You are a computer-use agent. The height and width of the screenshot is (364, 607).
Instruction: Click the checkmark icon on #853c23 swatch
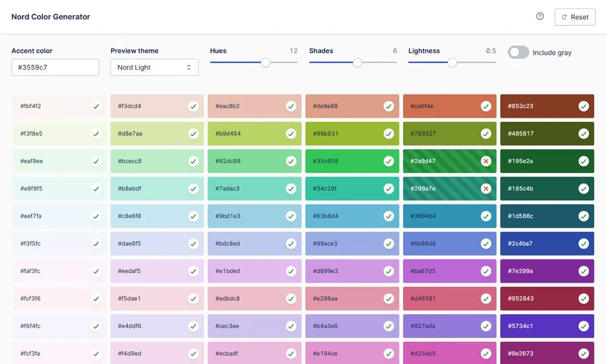pyautogui.click(x=583, y=106)
